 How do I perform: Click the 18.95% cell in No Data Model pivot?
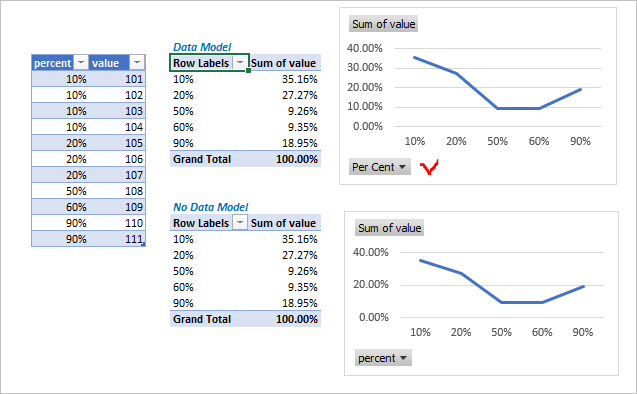pyautogui.click(x=285, y=303)
